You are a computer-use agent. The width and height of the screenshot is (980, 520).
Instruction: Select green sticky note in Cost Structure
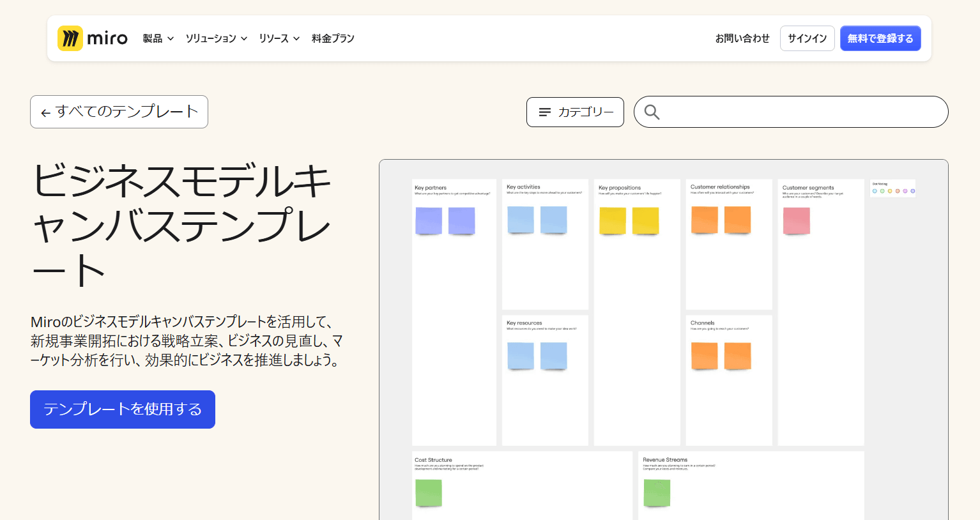coord(429,493)
